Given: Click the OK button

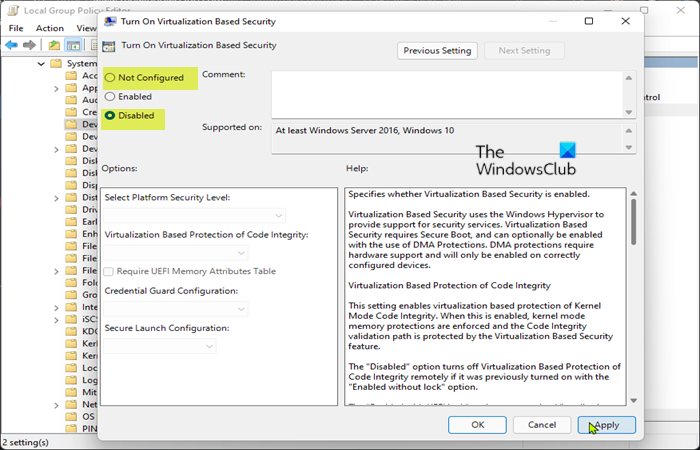Looking at the screenshot, I should 477,425.
